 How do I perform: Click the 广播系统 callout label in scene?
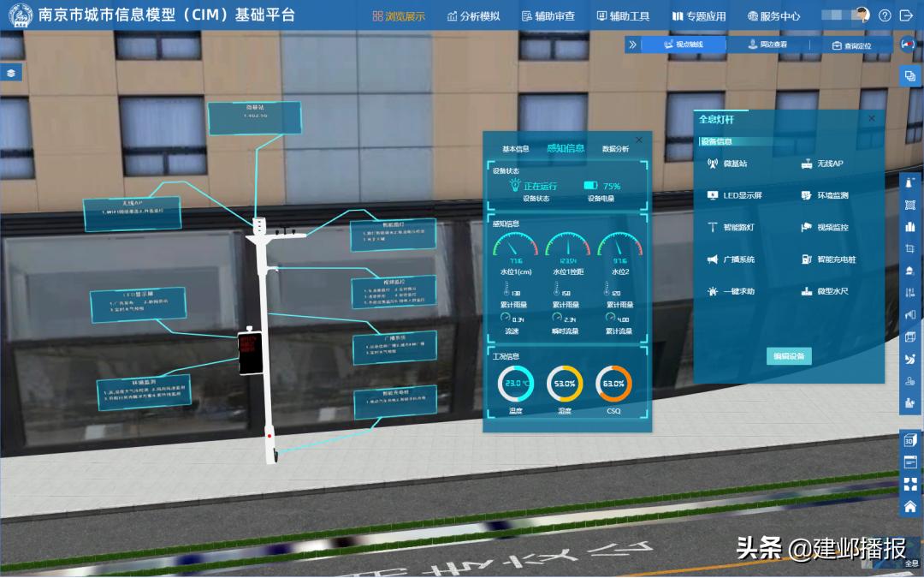point(394,348)
